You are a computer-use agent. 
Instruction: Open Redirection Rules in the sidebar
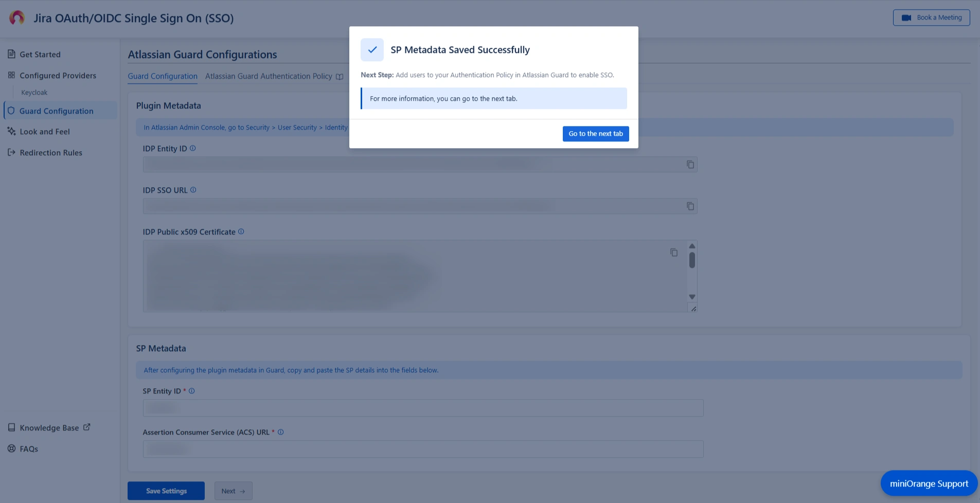pos(51,153)
